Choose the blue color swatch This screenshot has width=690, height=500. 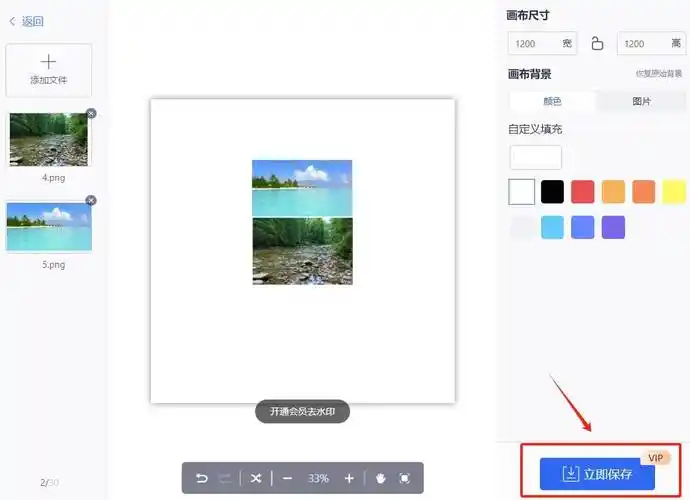[583, 227]
